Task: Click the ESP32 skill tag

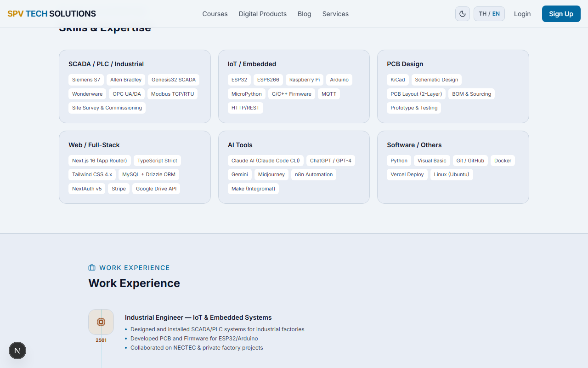Action: click(x=239, y=80)
